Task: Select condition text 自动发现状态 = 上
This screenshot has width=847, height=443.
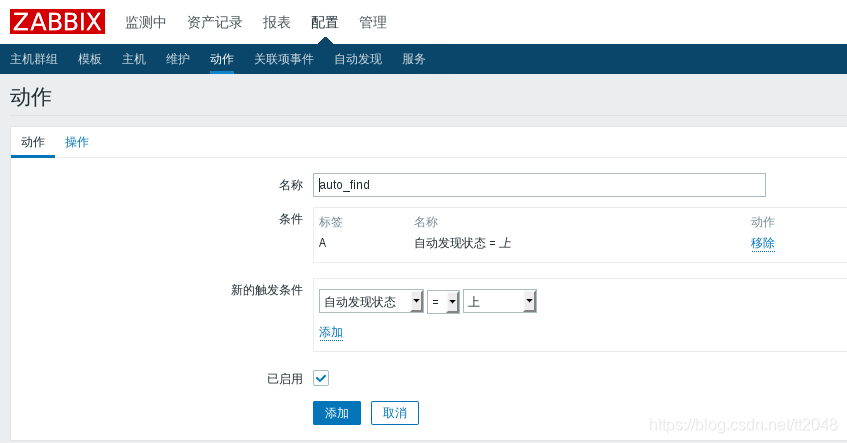Action: click(462, 243)
